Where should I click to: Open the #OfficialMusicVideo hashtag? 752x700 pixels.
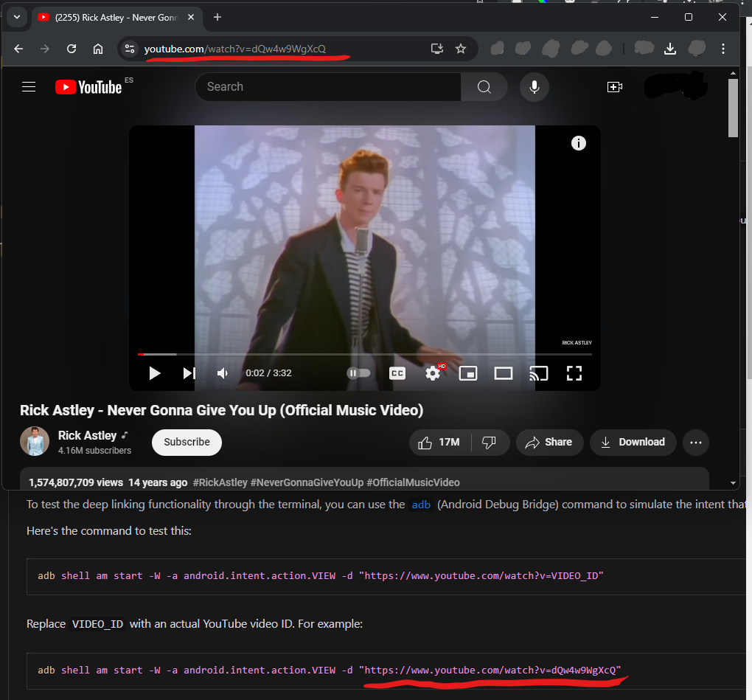(414, 482)
